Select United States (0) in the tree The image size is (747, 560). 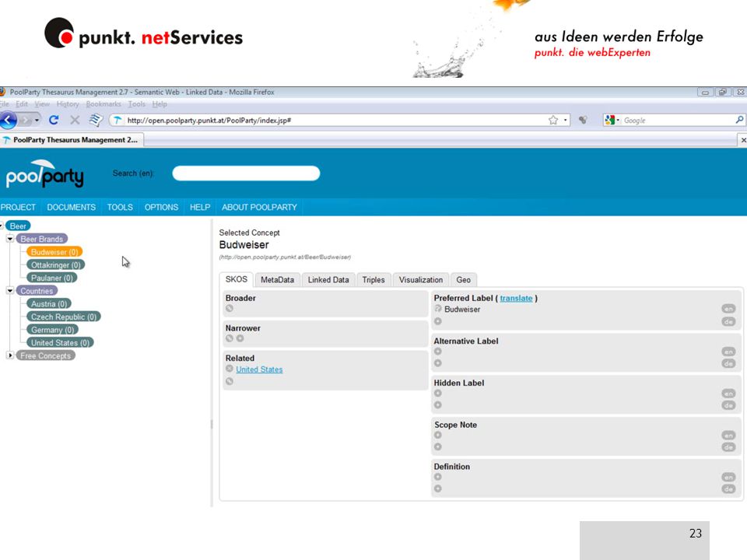pyautogui.click(x=60, y=342)
